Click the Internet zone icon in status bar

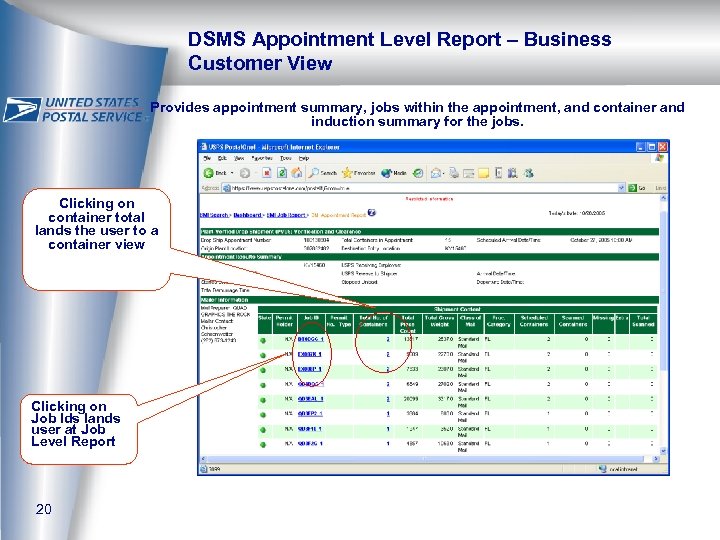[603, 469]
